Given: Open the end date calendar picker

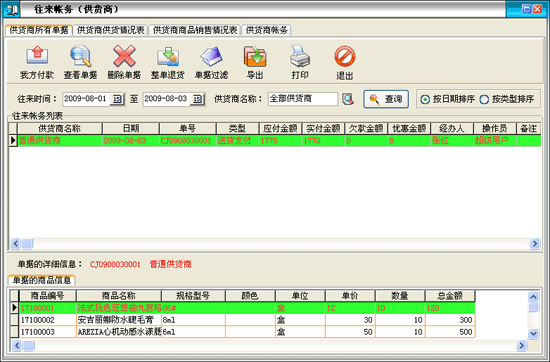Looking at the screenshot, I should tap(197, 99).
